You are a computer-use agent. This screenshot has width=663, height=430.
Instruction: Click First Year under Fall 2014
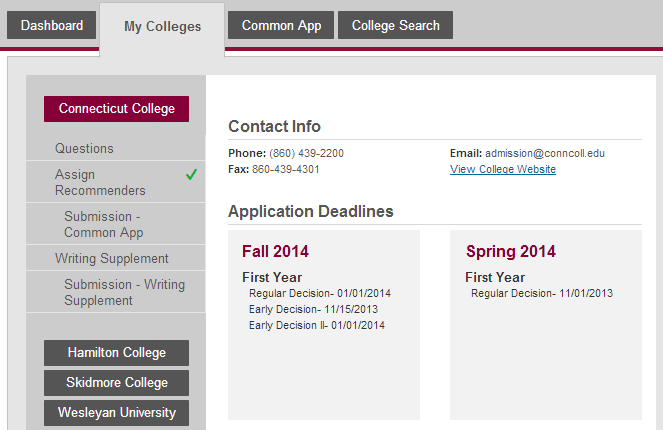click(x=272, y=277)
